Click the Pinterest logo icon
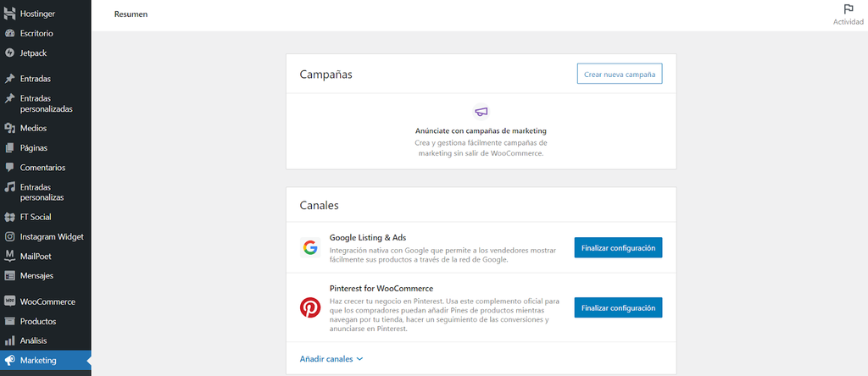Screen dimensions: 868x376 coord(310,307)
